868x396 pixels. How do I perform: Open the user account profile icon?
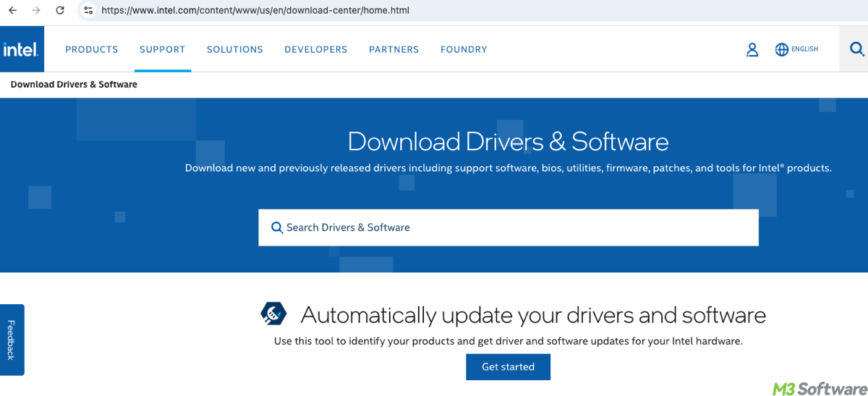tap(752, 50)
